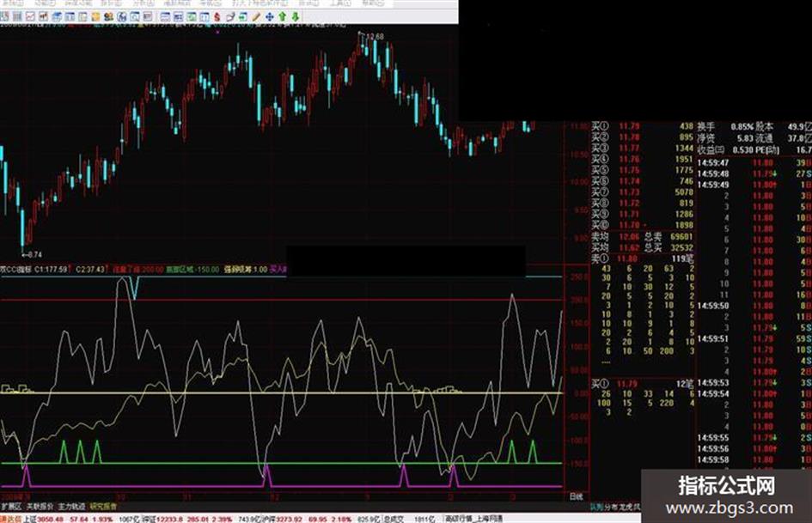The image size is (812, 523).
Task: Click the 总卖 69601 value
Action: point(668,237)
